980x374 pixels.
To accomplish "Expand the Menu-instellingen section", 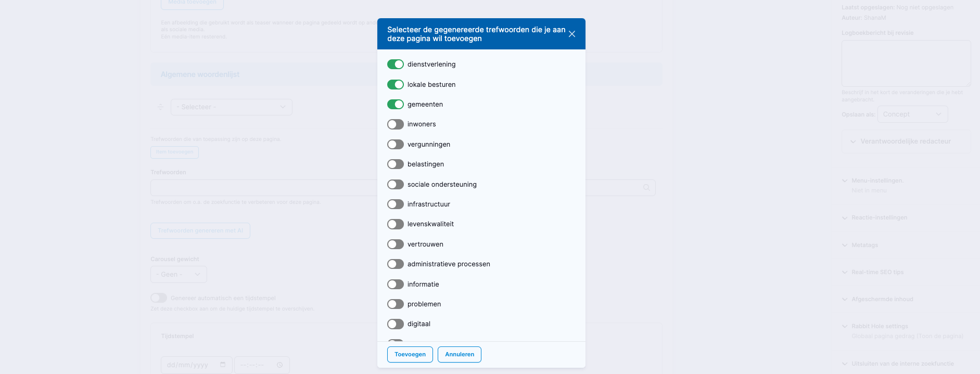I will (877, 180).
